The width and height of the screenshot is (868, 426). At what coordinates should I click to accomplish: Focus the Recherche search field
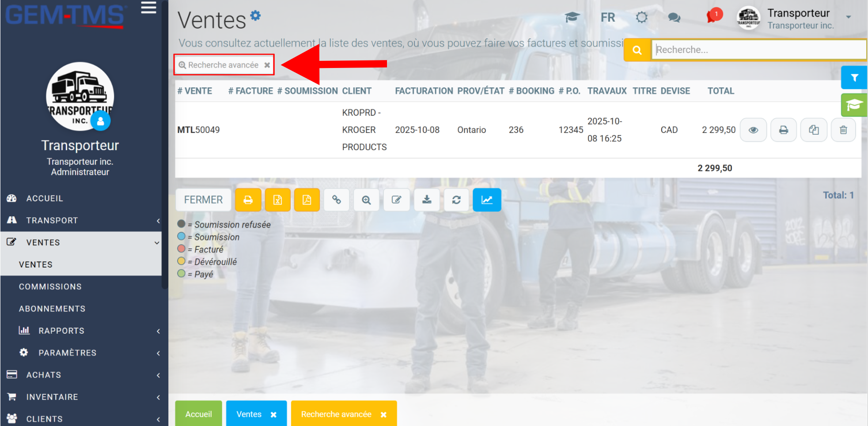759,49
